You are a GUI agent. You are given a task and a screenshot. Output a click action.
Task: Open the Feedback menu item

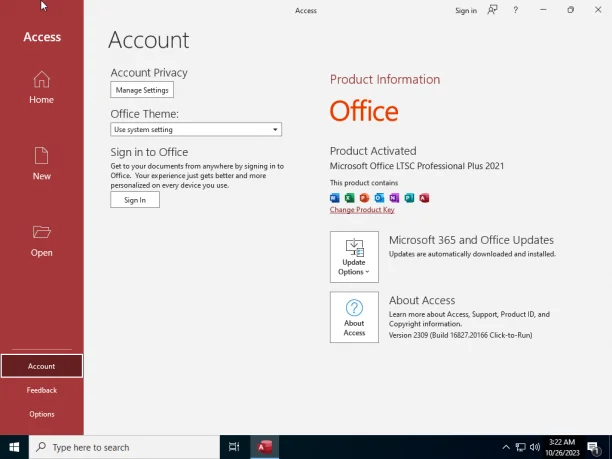tap(42, 390)
